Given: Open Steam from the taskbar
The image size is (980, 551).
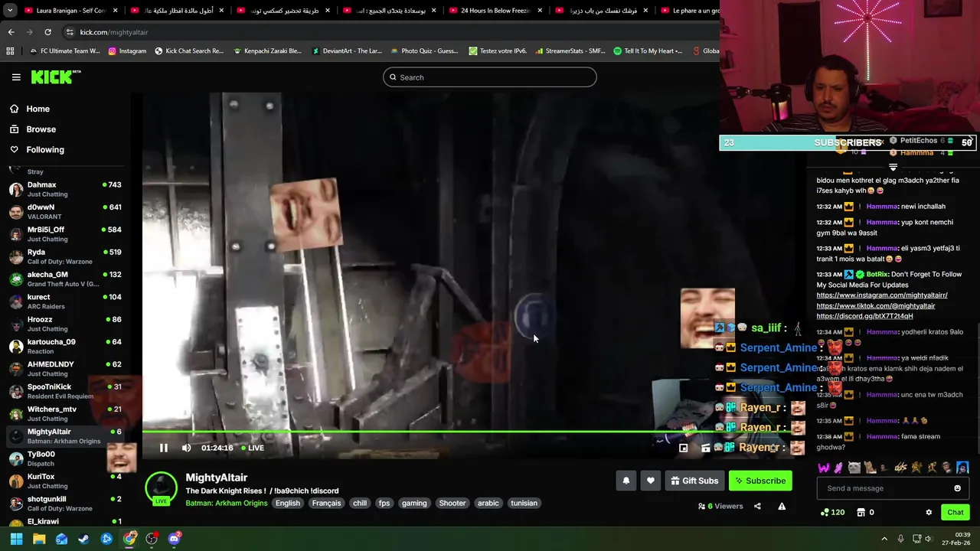Looking at the screenshot, I should (x=83, y=539).
